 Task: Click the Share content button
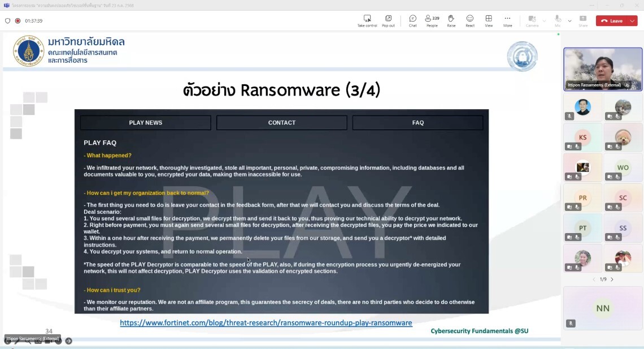coord(583,21)
